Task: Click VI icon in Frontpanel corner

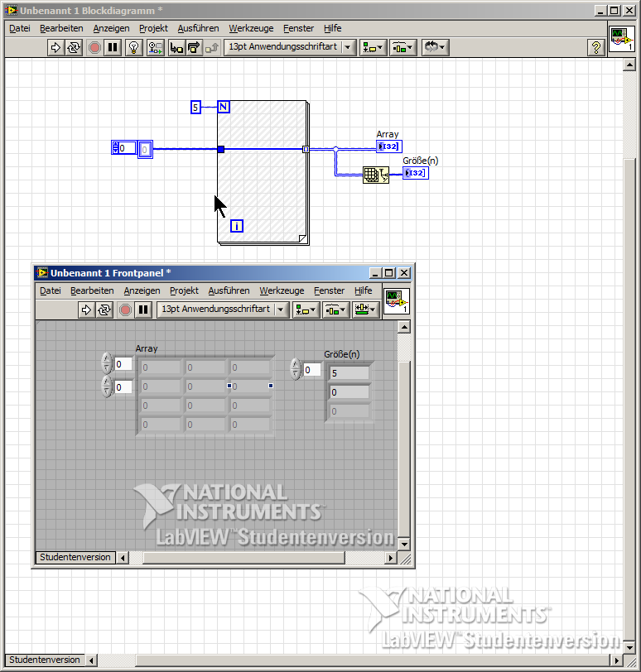Action: point(396,301)
